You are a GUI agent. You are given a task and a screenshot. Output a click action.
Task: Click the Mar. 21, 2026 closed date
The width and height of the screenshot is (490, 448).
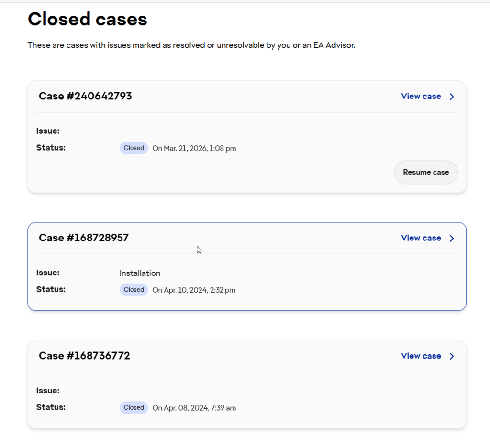[194, 148]
